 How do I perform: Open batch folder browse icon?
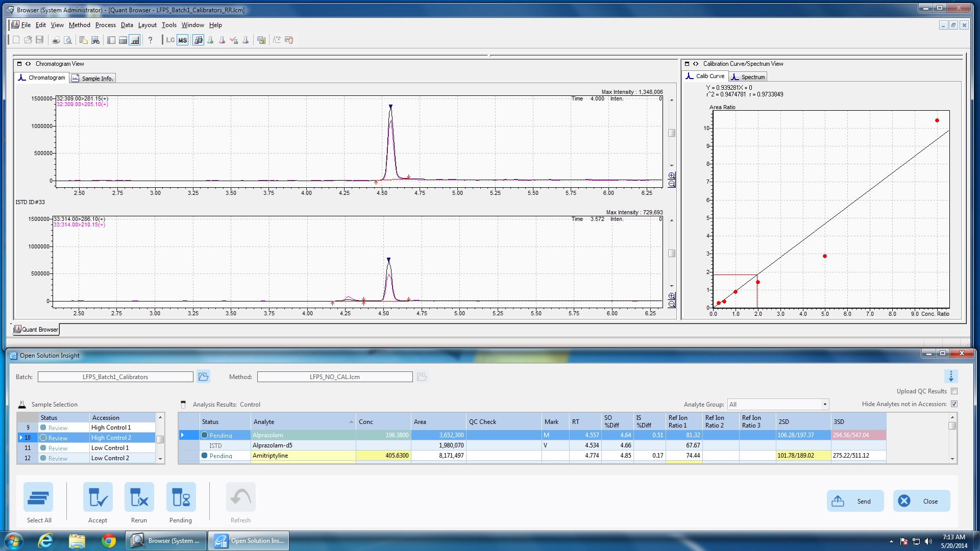click(x=203, y=377)
